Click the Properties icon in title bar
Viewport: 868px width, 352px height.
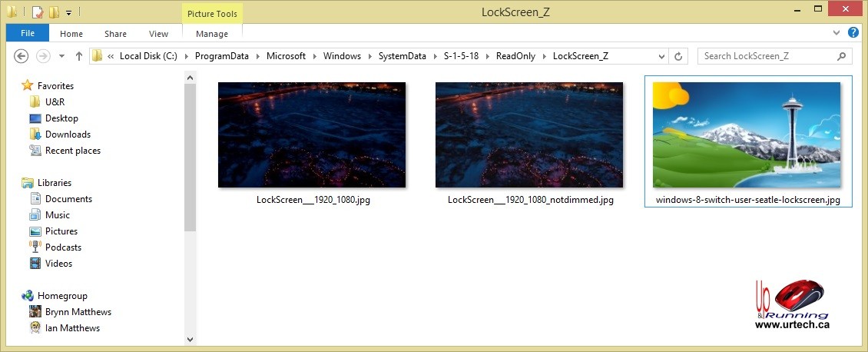38,12
